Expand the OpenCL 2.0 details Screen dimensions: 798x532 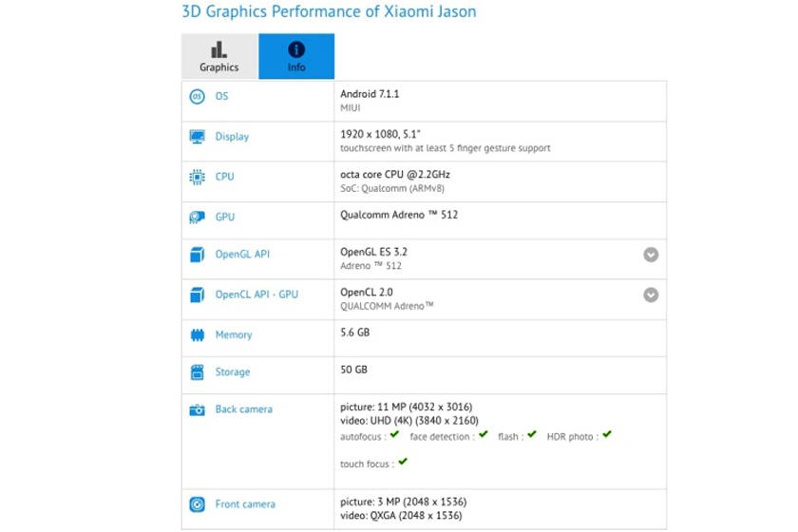(651, 294)
